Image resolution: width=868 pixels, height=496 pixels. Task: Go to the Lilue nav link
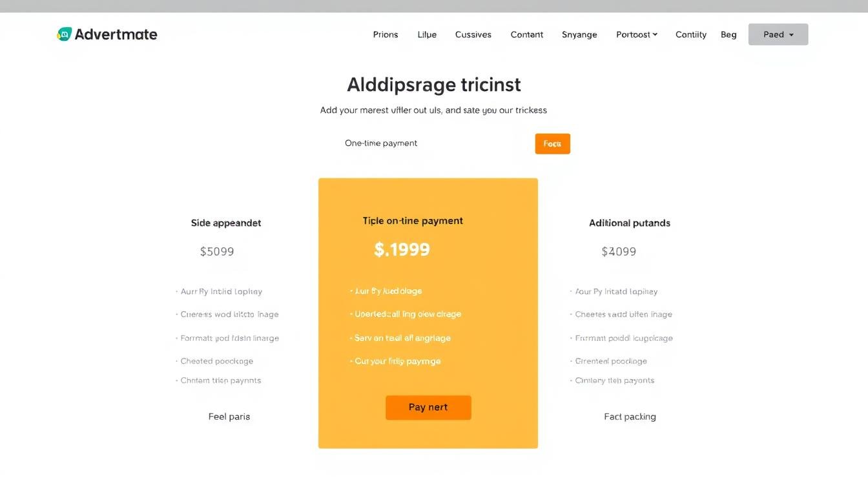[427, 35]
